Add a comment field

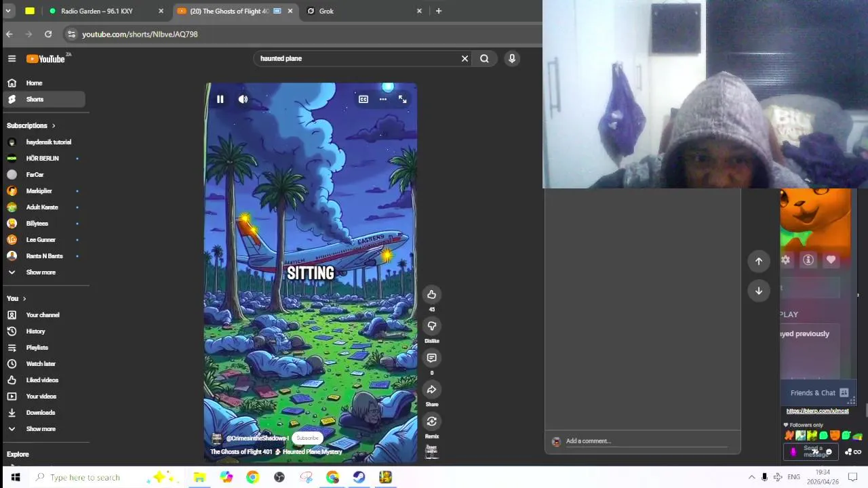[646, 441]
